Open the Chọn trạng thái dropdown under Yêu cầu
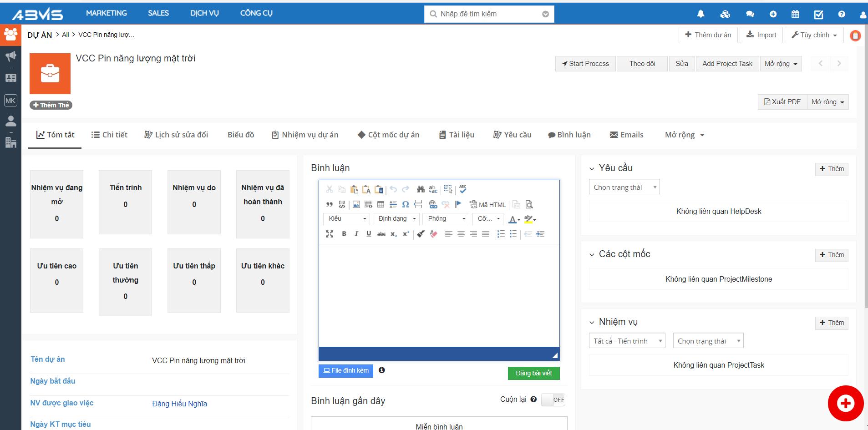 pyautogui.click(x=624, y=187)
